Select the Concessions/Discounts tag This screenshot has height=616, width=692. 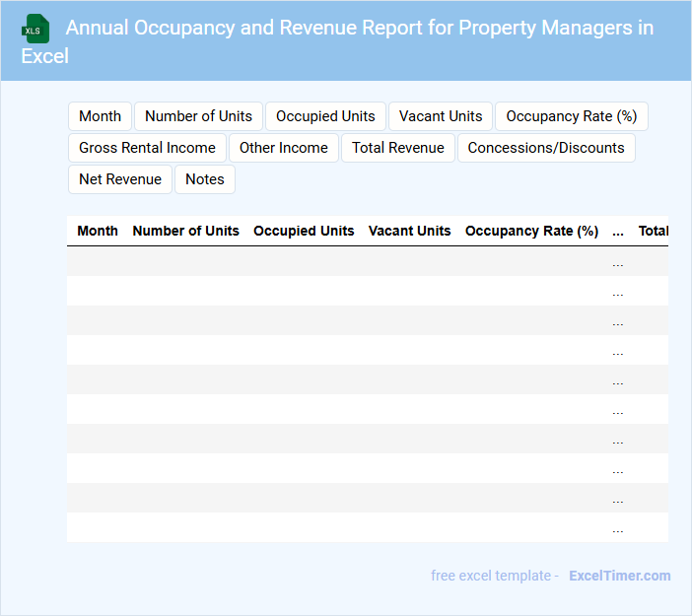546,148
